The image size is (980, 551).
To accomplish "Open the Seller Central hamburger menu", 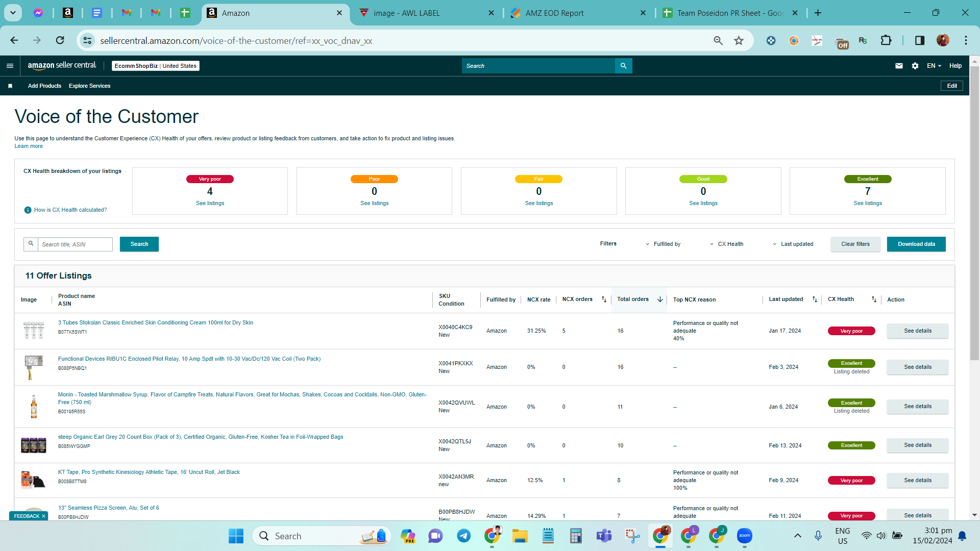I will point(10,66).
